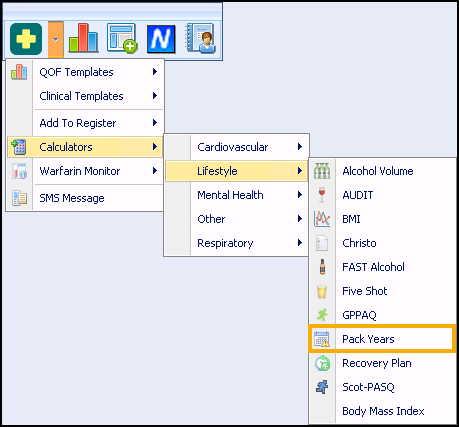Click the notebook with person icon
This screenshot has height=427, width=459.
coord(201,38)
